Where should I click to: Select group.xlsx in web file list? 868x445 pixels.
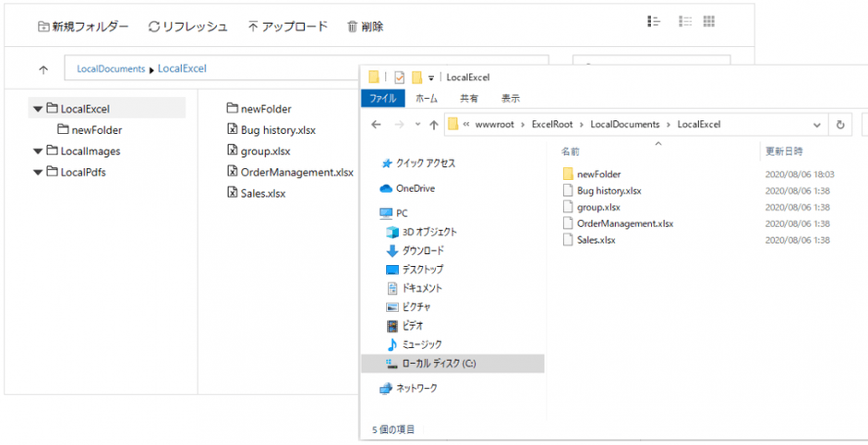click(x=259, y=151)
